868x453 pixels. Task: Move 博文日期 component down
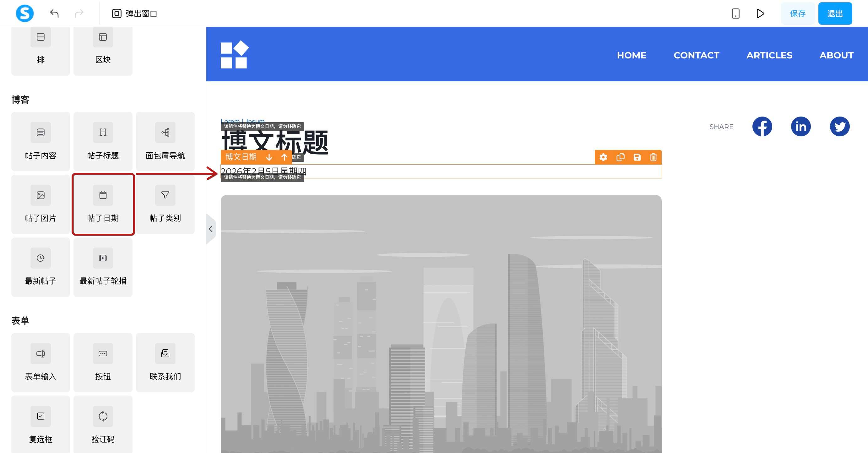click(269, 157)
